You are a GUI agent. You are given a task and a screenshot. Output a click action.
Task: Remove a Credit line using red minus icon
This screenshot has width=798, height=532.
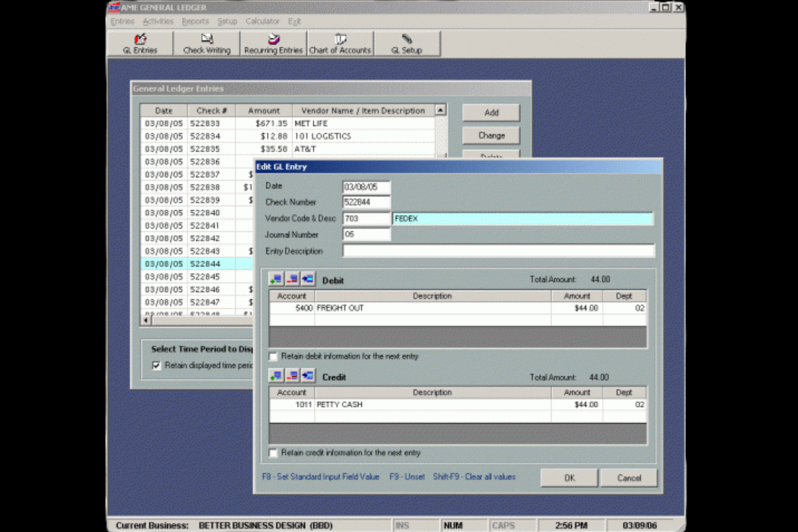click(x=291, y=376)
